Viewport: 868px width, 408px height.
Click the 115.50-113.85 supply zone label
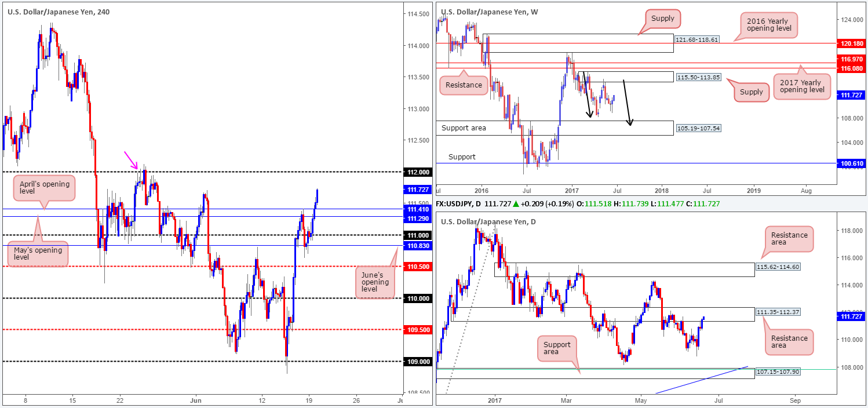pos(698,76)
